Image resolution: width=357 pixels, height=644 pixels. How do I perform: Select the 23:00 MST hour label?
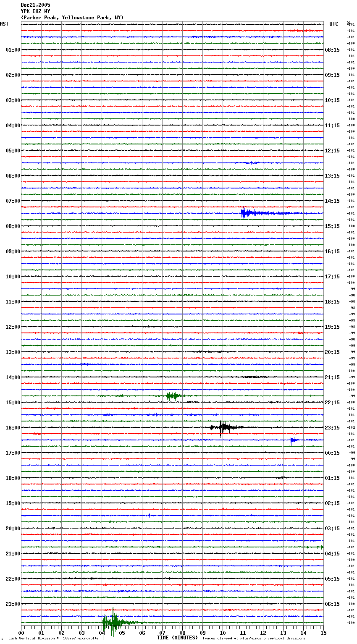[x=13, y=604]
